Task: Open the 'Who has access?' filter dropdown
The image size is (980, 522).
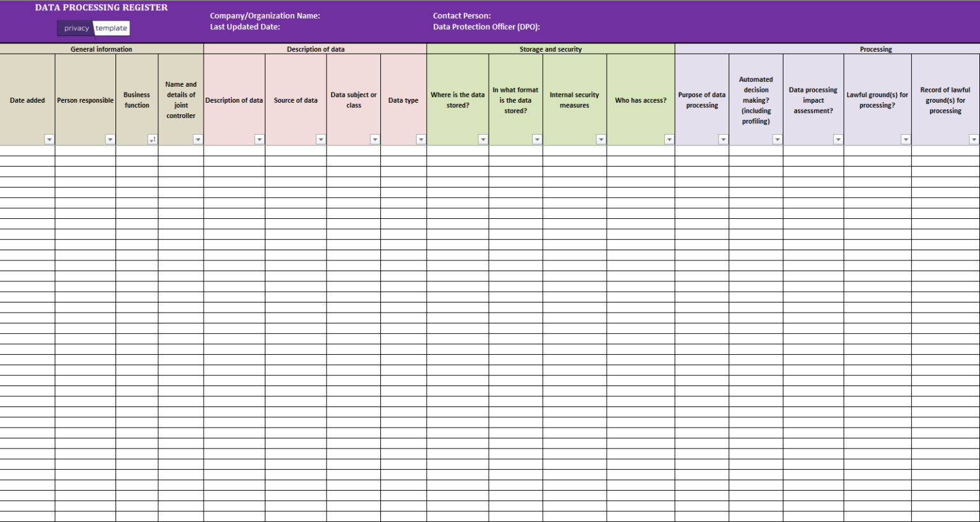Action: click(669, 139)
